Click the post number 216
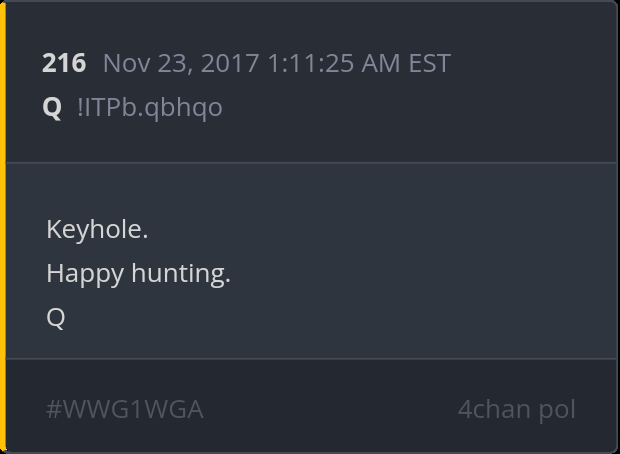Image resolution: width=620 pixels, height=454 pixels. coord(64,64)
